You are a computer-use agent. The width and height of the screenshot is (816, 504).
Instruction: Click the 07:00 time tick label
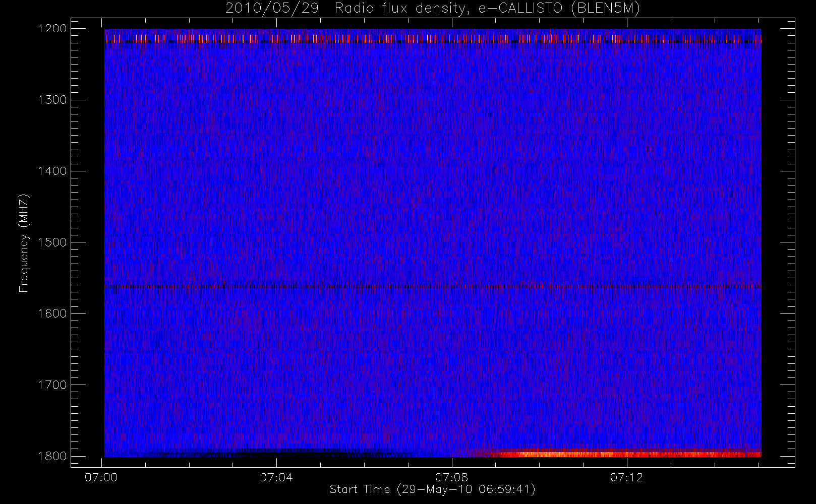point(101,477)
